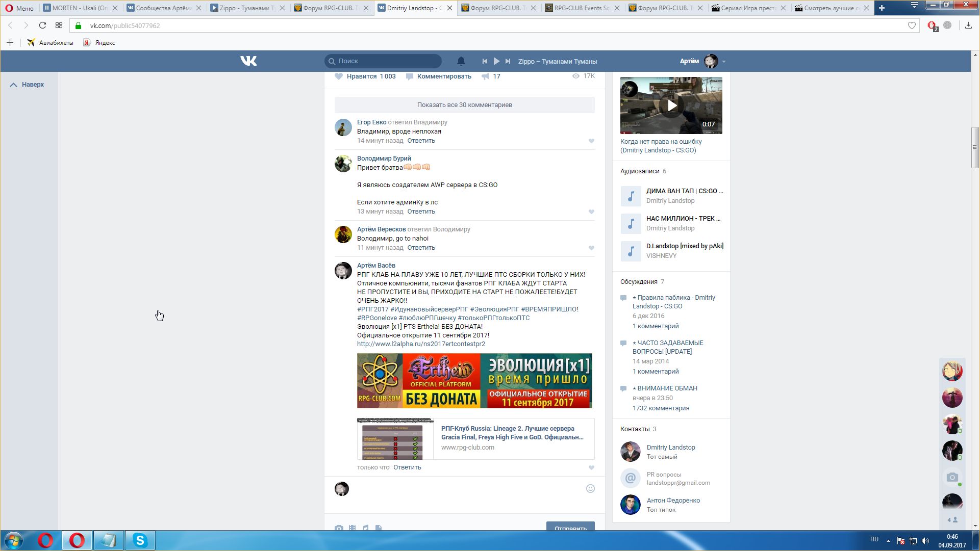Click hashtag #РПГ2017
The width and height of the screenshot is (980, 551).
[373, 309]
